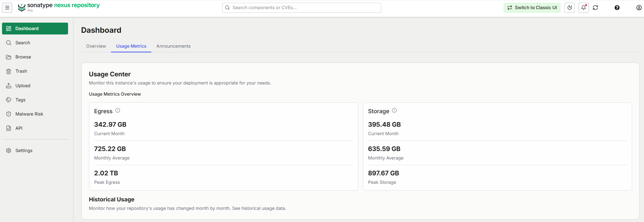Open the user account profile icon
Image resolution: width=644 pixels, height=222 pixels.
[x=639, y=8]
